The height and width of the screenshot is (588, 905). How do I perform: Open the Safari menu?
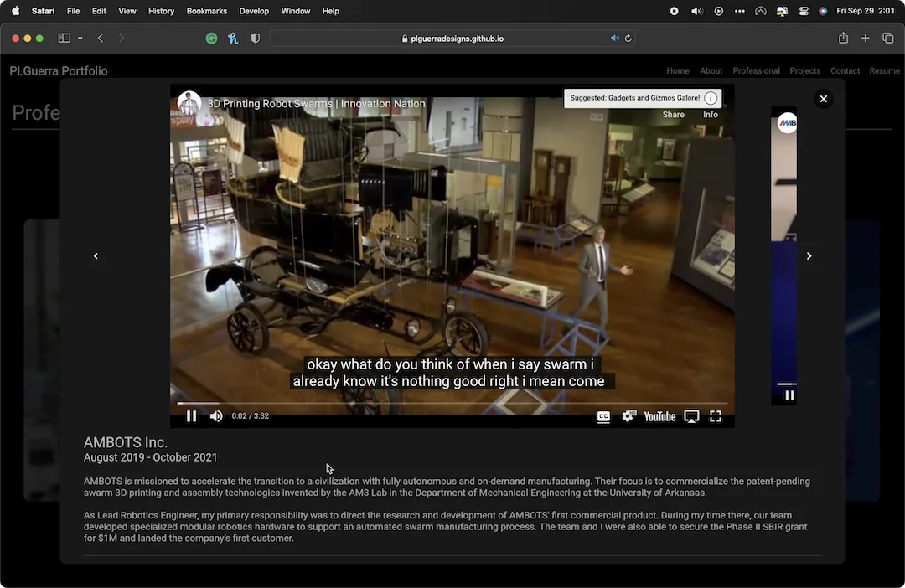pos(43,11)
